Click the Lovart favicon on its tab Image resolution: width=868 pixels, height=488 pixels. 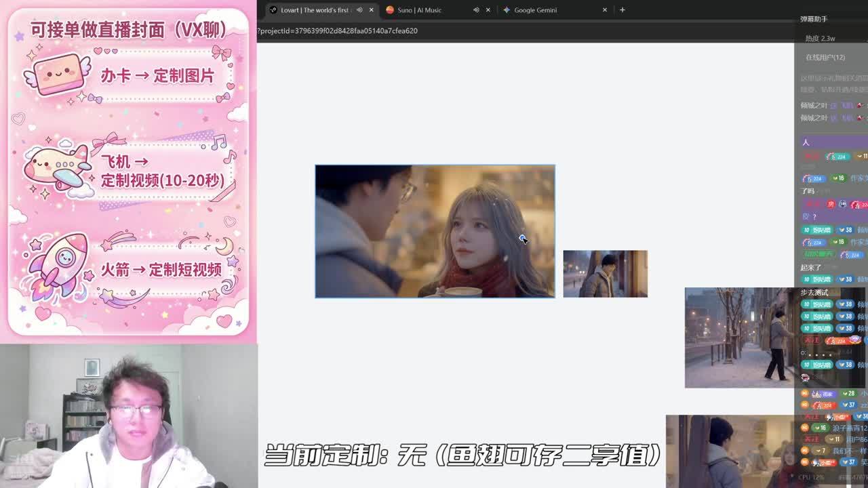pos(273,10)
